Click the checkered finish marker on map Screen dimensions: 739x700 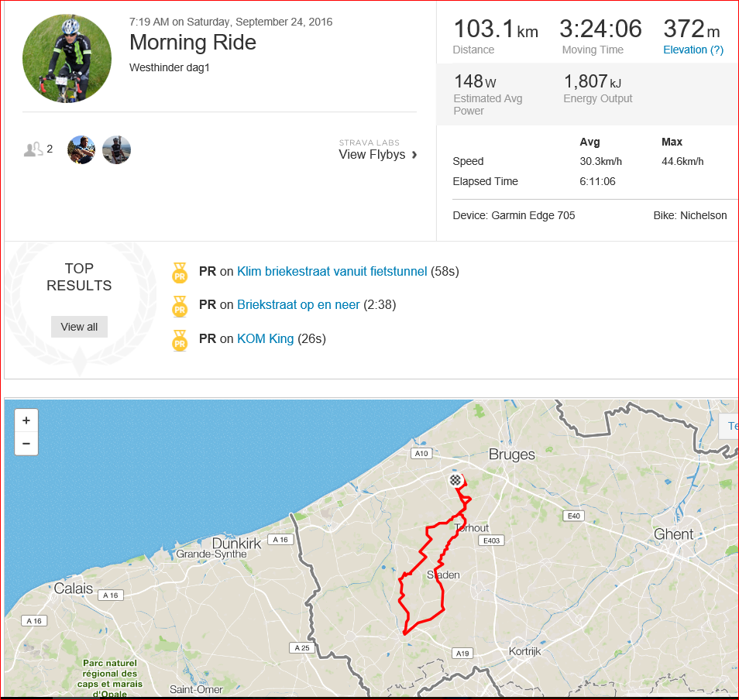pyautogui.click(x=455, y=480)
